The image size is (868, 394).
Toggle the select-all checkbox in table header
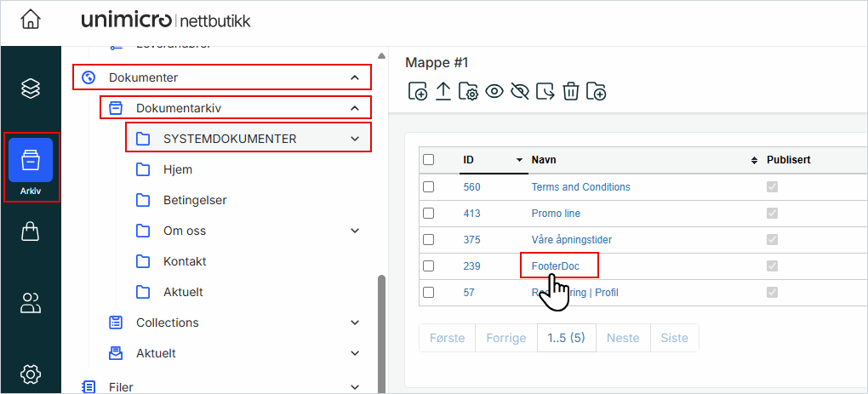[429, 160]
